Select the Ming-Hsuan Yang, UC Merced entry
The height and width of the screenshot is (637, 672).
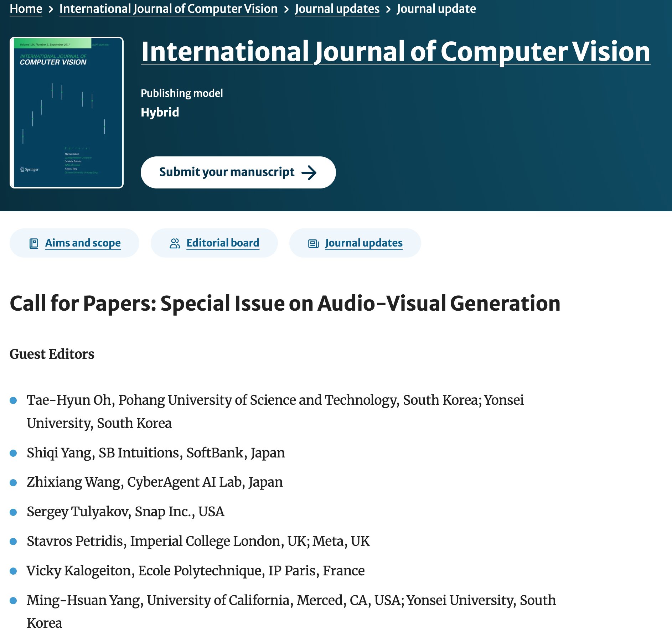pos(291,612)
